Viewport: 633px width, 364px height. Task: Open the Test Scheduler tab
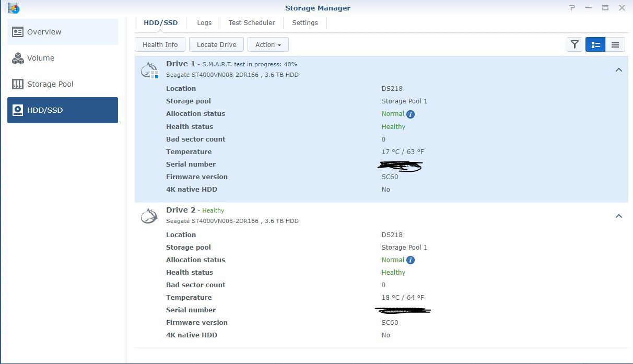[251, 22]
